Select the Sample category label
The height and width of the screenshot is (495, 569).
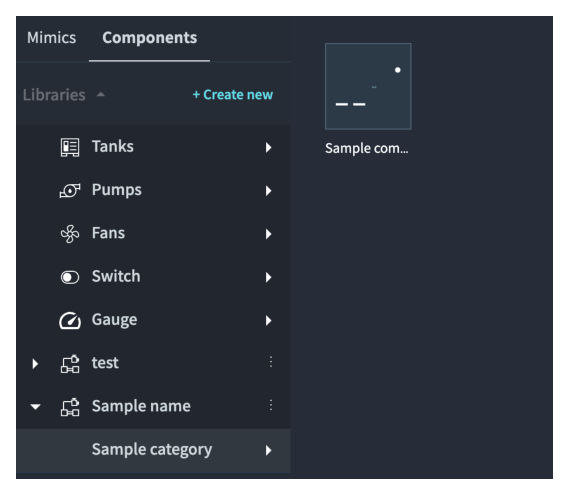tap(152, 450)
